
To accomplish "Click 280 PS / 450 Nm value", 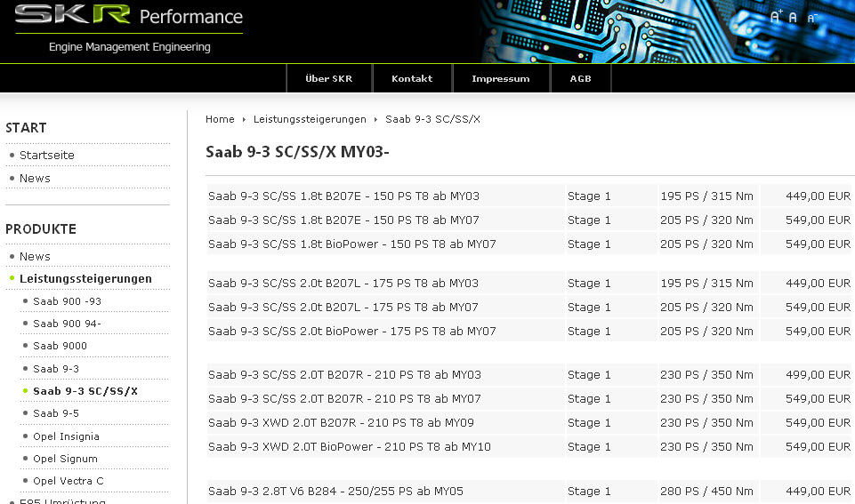I will point(706,492).
